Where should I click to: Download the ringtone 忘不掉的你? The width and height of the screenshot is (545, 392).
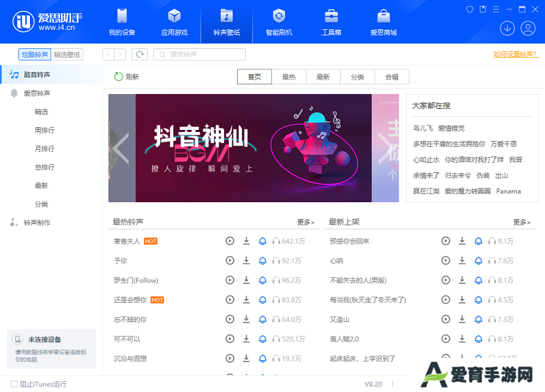(246, 319)
